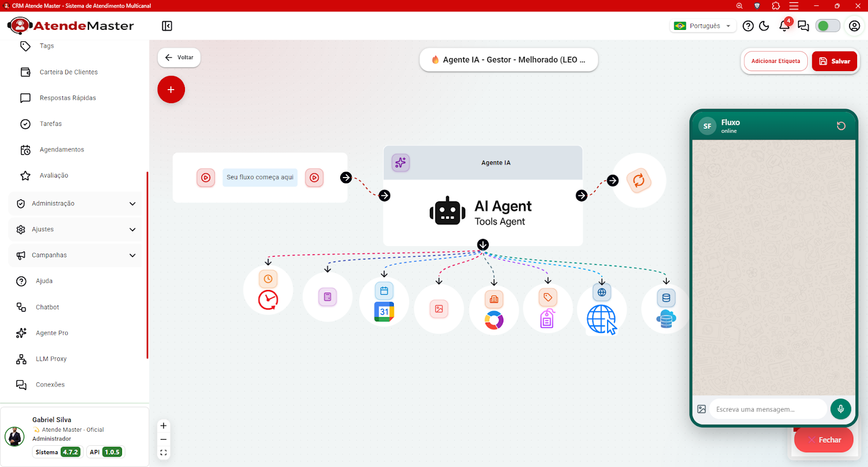Click the microphone button in chat preview

click(841, 409)
